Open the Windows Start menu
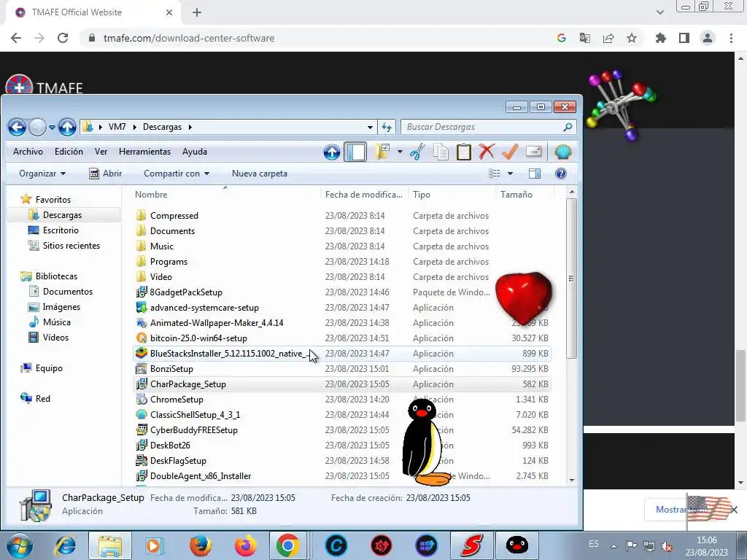The height and width of the screenshot is (560, 747). 20,545
